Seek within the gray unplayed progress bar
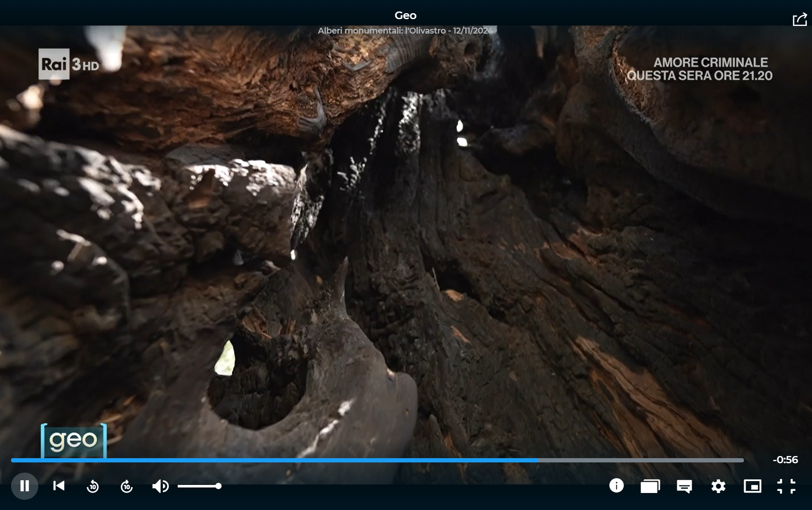 638,460
